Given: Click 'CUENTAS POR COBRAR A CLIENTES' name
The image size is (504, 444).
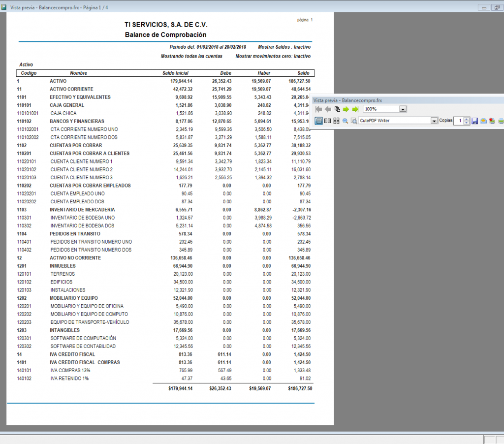Looking at the screenshot, I should click(90, 154).
